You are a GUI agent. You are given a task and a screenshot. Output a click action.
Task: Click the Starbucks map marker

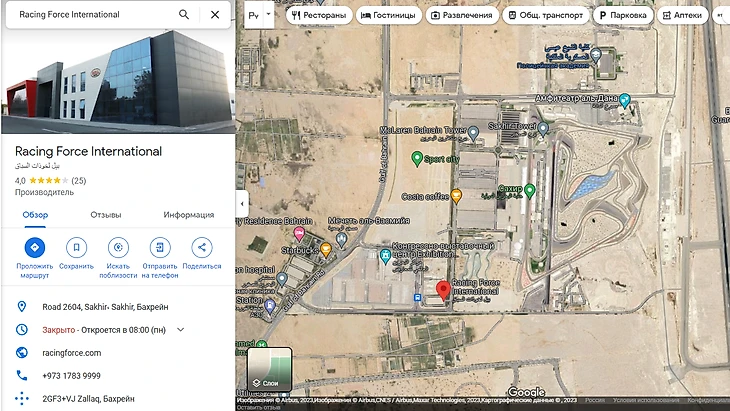point(325,250)
